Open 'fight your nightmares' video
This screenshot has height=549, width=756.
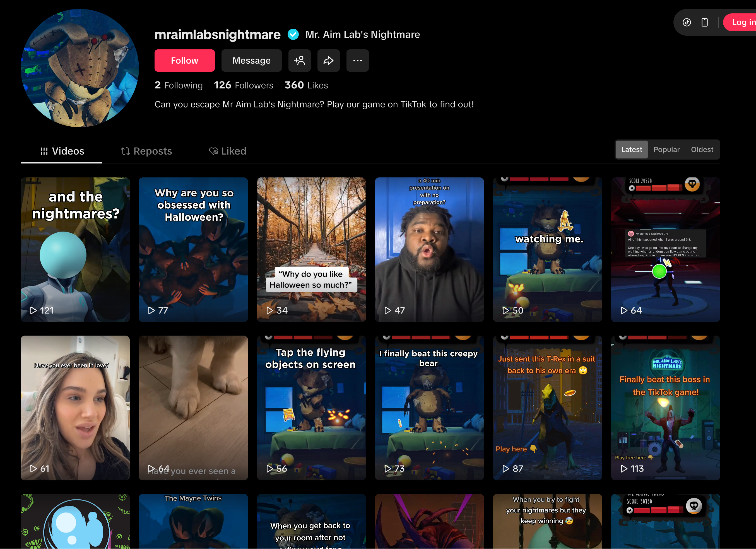547,521
